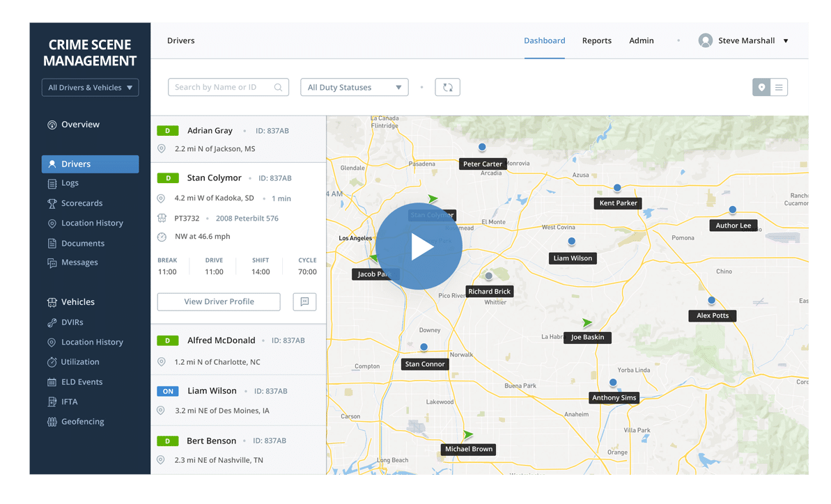Go to the Admin tab
Screen dimensions: 831x504
click(x=641, y=40)
